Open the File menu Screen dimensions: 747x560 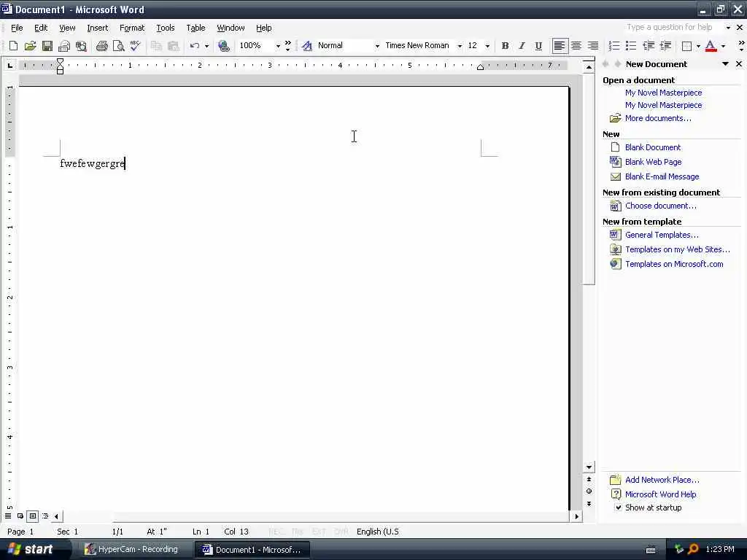(17, 28)
